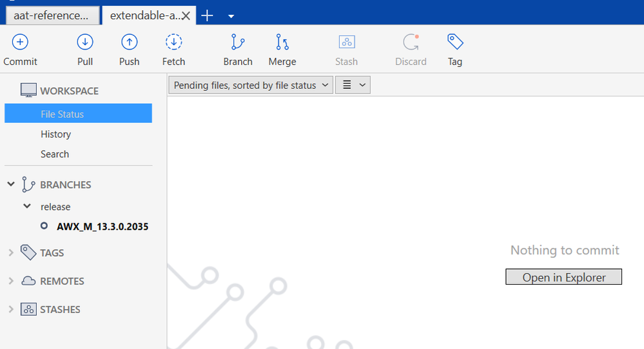The height and width of the screenshot is (349, 644).
Task: Click Open in Explorer button
Action: point(563,277)
